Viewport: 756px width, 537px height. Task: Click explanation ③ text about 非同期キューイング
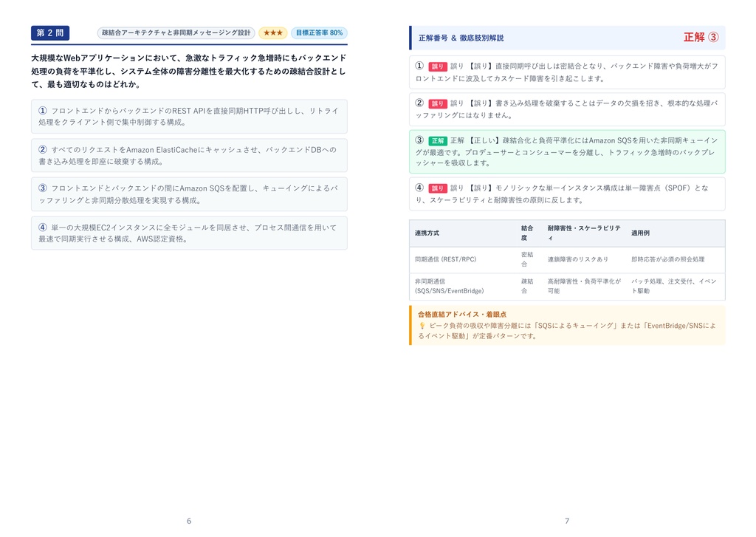click(x=567, y=151)
